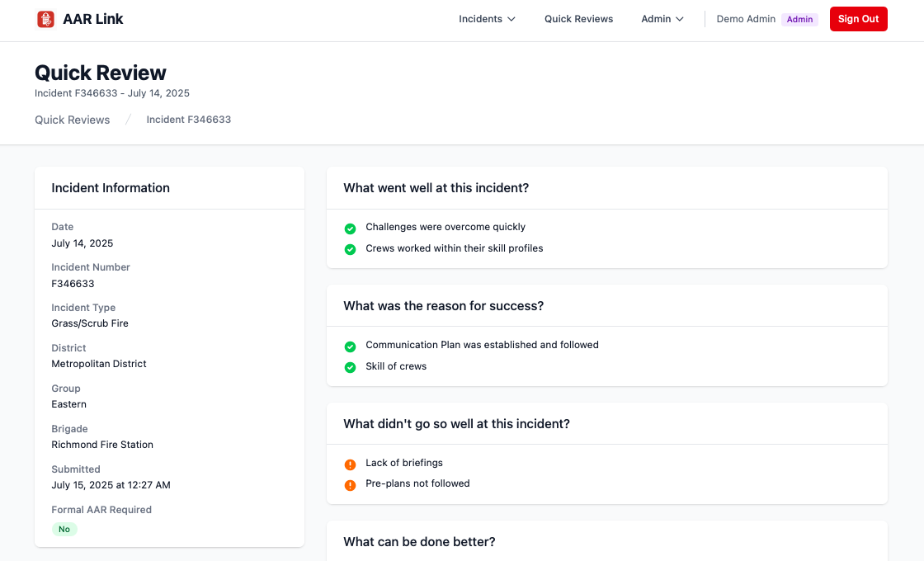Click the check icon next to "Crews worked within their skill profiles"

(x=350, y=248)
